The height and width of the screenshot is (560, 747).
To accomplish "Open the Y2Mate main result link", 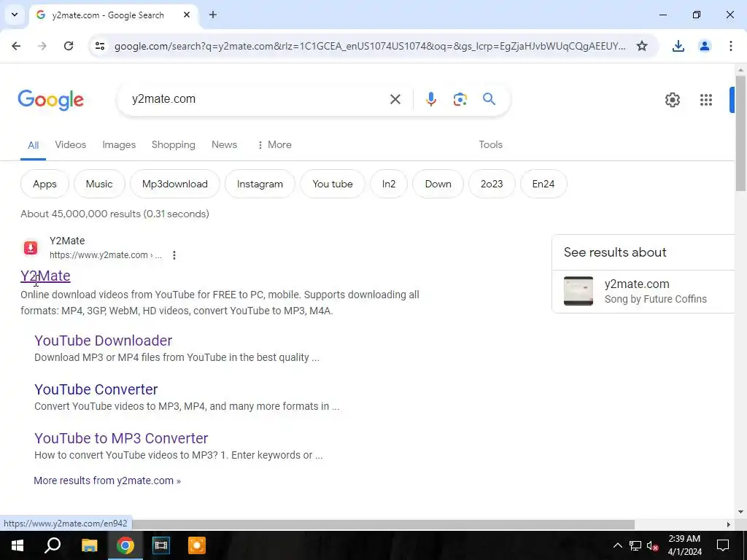I will click(45, 276).
